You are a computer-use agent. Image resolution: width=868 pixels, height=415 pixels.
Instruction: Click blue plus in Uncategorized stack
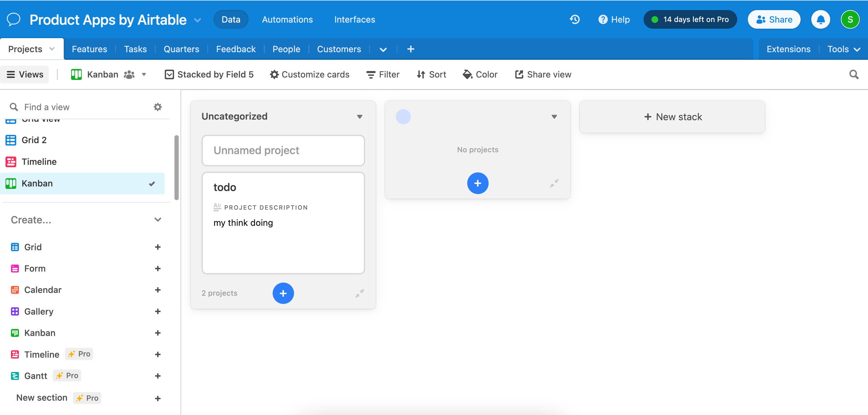[283, 293]
